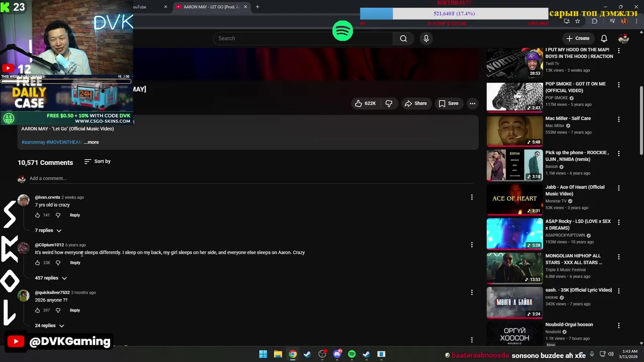Open the @ivxn.crvnts channel link
The image size is (644, 362).
point(47,198)
